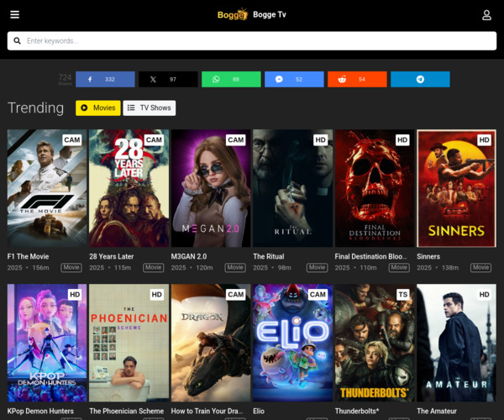Click HD badge on The Amateur
The width and height of the screenshot is (504, 420).
pyautogui.click(x=485, y=294)
